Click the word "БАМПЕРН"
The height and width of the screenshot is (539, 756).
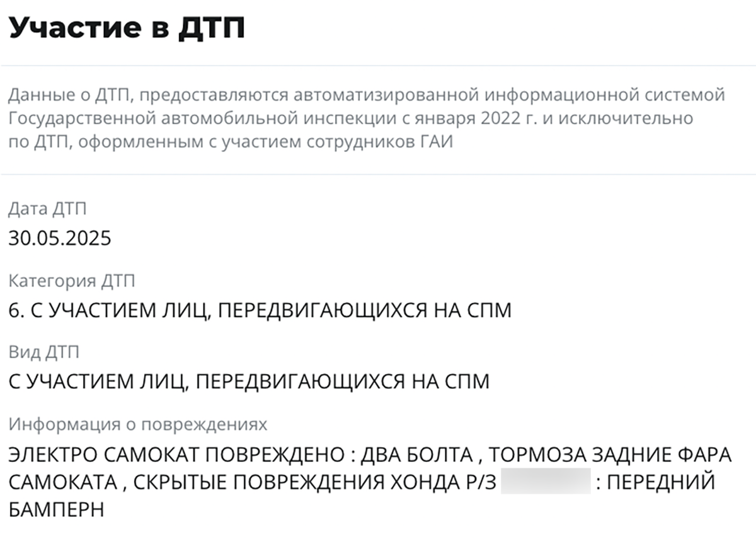(56, 509)
